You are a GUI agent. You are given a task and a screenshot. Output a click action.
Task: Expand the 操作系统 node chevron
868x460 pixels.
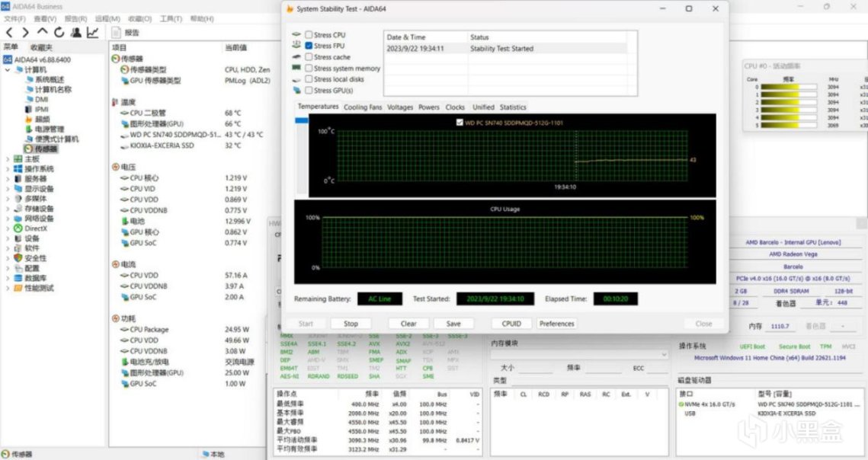8,169
